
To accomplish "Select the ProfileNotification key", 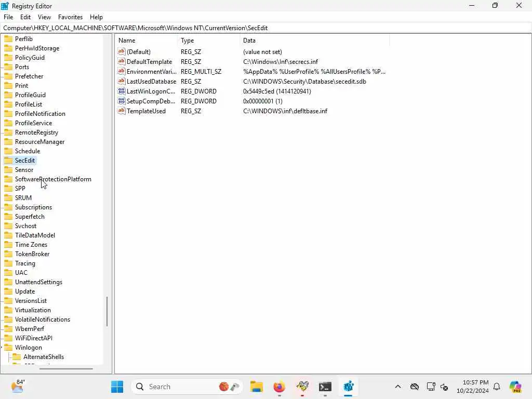I will tap(40, 114).
